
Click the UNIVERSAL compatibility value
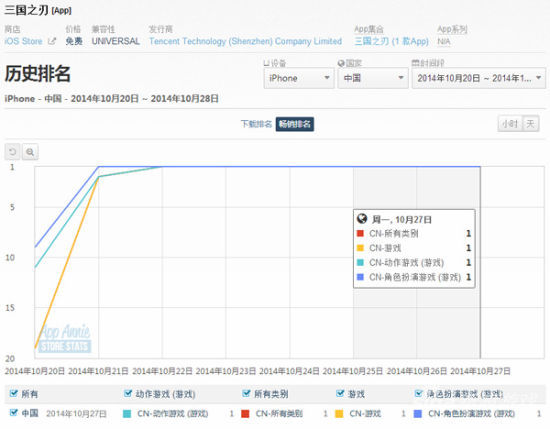[116, 41]
